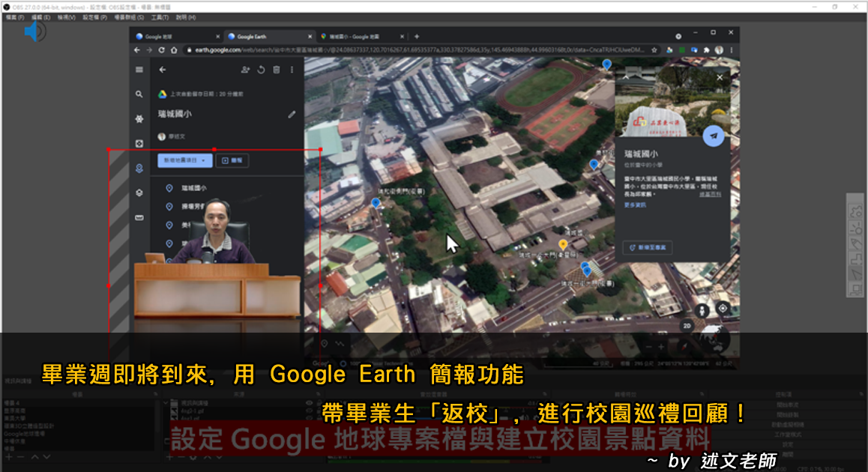Select the 瑞城國小 place item in project list
Image resolution: width=868 pixels, height=472 pixels.
[x=193, y=188]
